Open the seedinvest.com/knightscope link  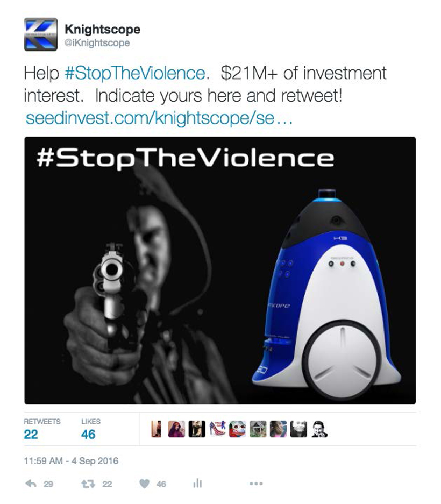click(x=159, y=118)
